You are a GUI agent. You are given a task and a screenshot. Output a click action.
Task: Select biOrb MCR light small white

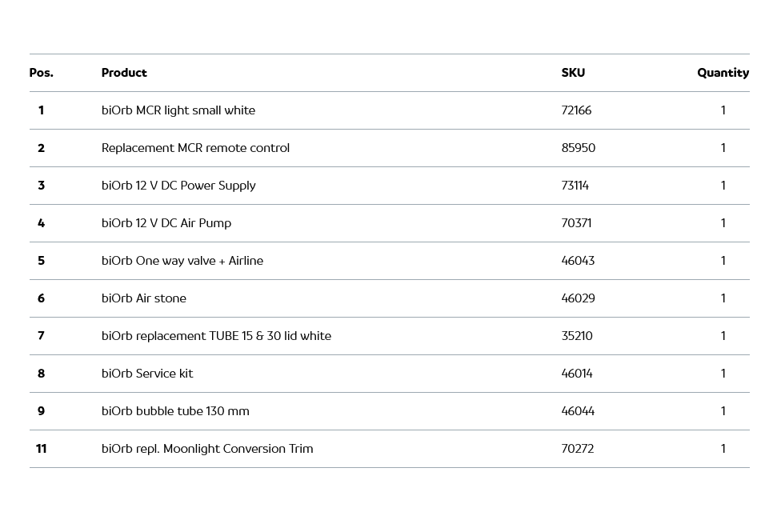pyautogui.click(x=178, y=110)
